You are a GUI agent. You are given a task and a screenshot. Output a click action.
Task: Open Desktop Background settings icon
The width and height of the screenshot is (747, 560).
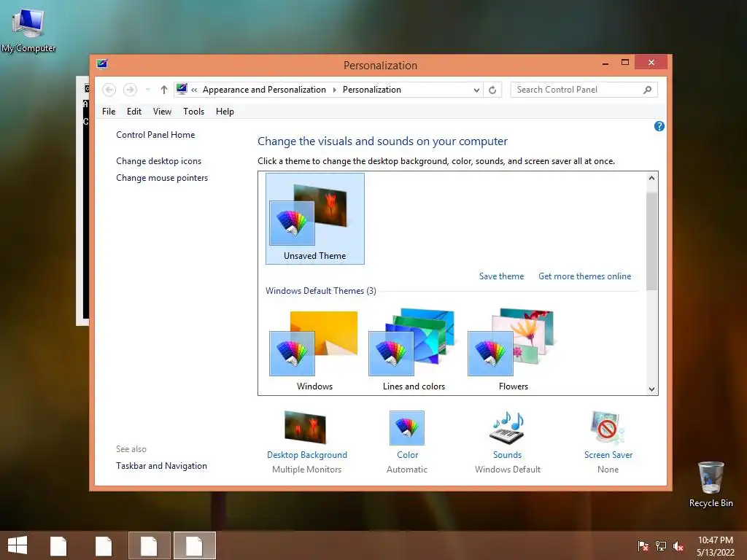306,427
